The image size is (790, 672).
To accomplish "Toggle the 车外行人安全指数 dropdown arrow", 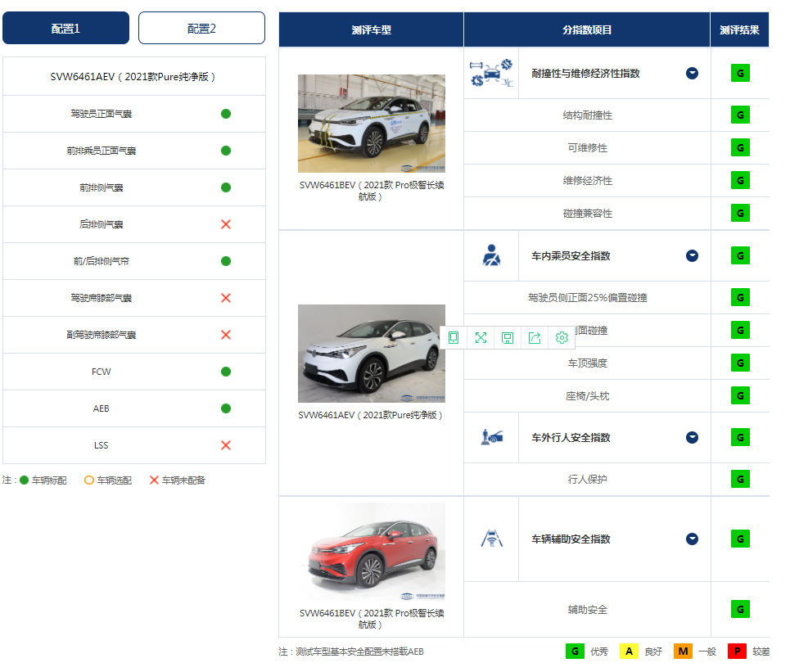I will point(692,437).
